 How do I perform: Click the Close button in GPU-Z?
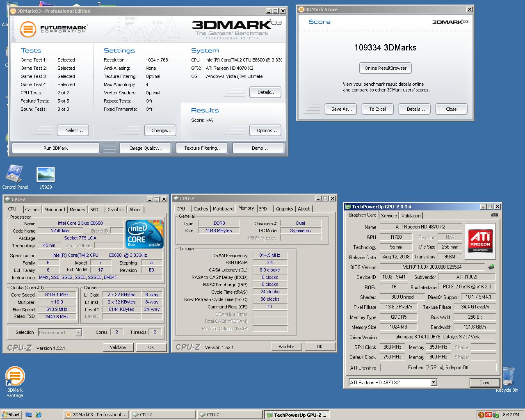click(x=485, y=383)
